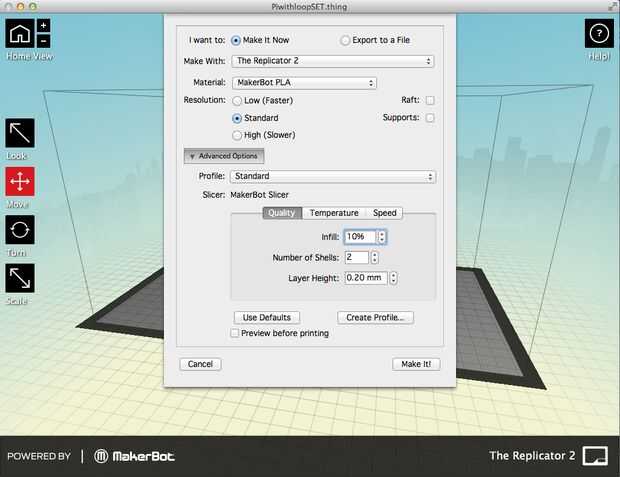This screenshot has height=477, width=620.
Task: Zoom out with the minus button
Action: point(43,41)
